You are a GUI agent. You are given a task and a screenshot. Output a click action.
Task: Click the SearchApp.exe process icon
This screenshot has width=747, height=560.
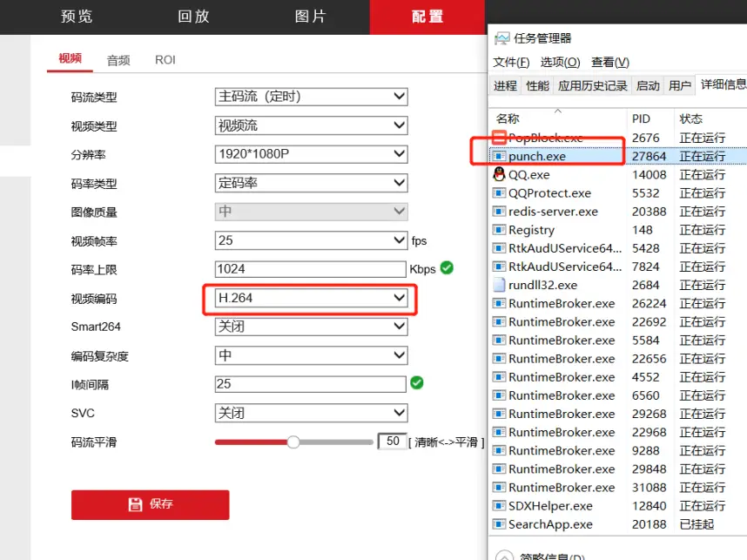coord(499,524)
